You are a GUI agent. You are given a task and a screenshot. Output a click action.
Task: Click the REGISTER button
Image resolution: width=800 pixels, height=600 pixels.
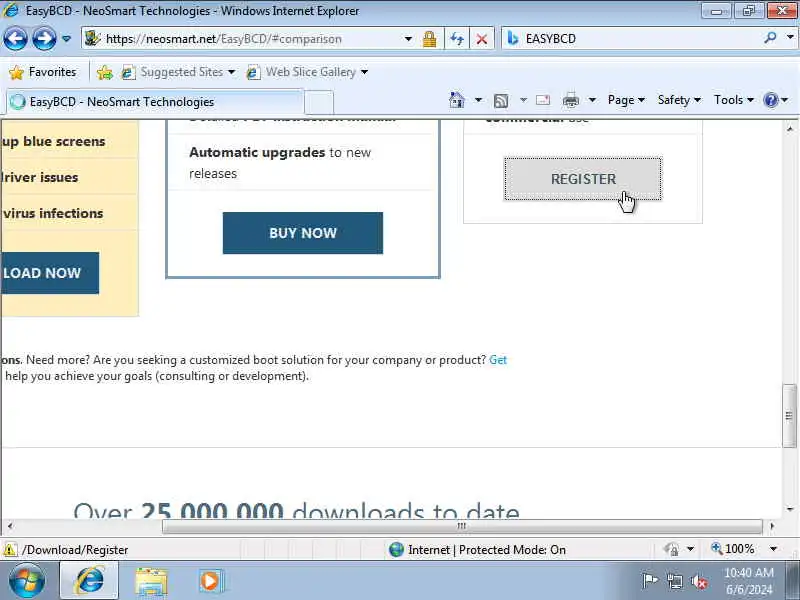pyautogui.click(x=583, y=179)
